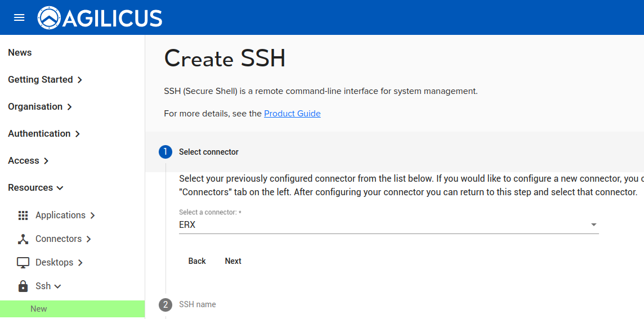Open the Select a connector dropdown
The height and width of the screenshot is (319, 644).
388,225
